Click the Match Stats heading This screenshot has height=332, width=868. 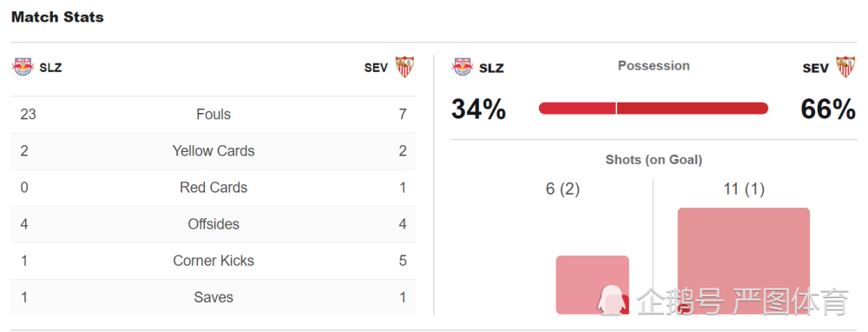tap(57, 17)
